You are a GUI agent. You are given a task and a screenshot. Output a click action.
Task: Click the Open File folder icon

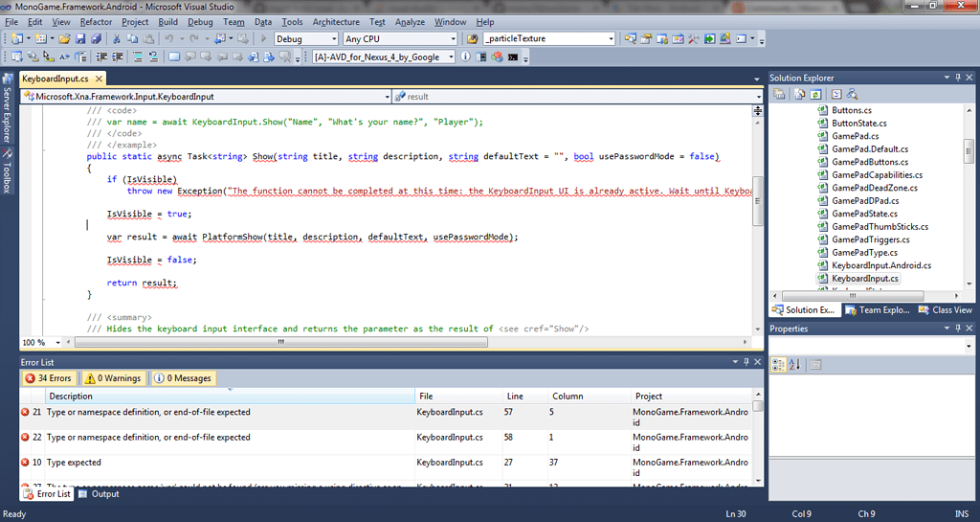coord(64,39)
